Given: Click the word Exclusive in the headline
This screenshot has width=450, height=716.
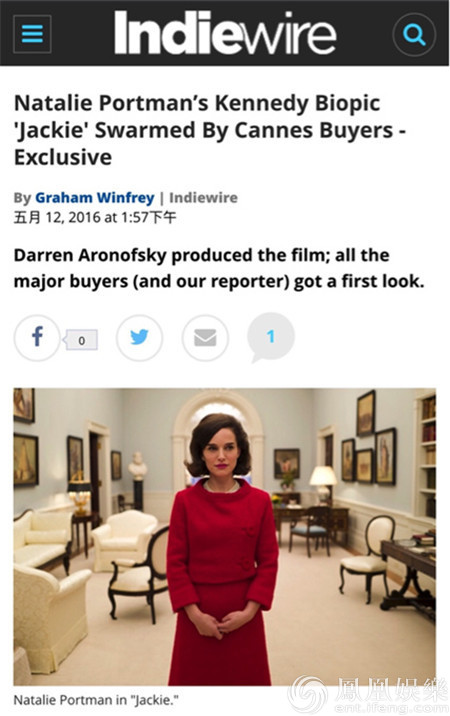Looking at the screenshot, I should click(x=63, y=157).
